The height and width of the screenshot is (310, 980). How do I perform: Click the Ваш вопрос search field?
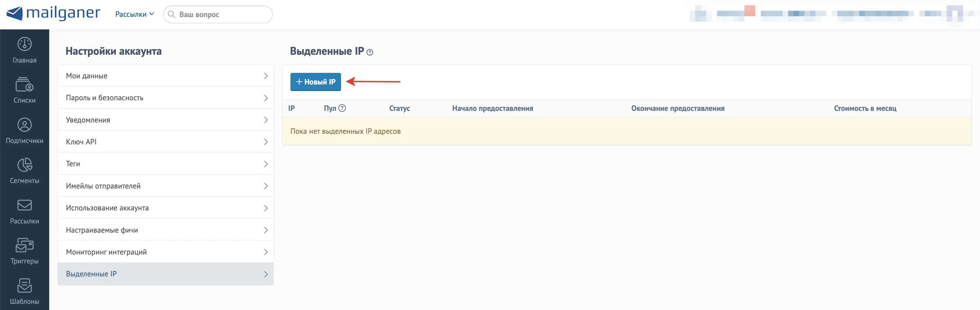tap(218, 14)
